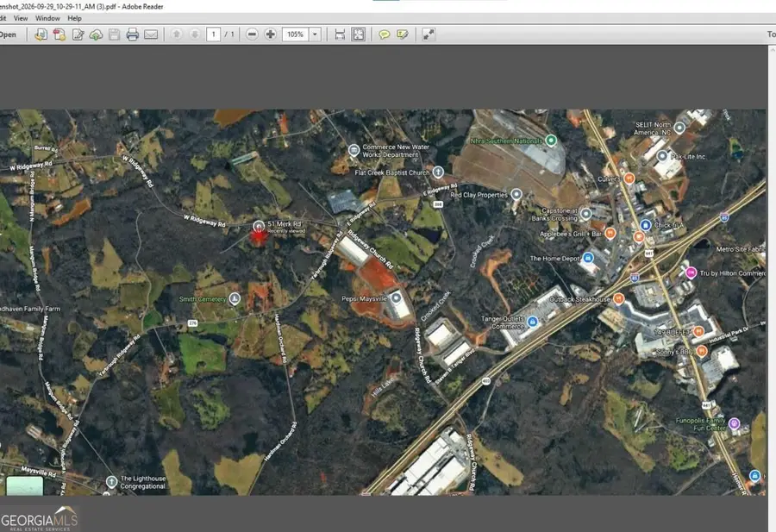Click the Save file floppy icon
Image resolution: width=776 pixels, height=532 pixels.
pos(115,34)
